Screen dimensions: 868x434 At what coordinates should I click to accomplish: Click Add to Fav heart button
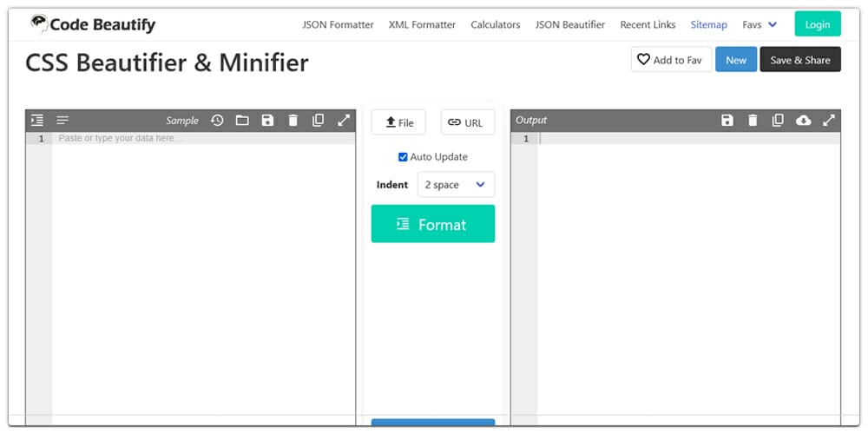click(x=671, y=60)
